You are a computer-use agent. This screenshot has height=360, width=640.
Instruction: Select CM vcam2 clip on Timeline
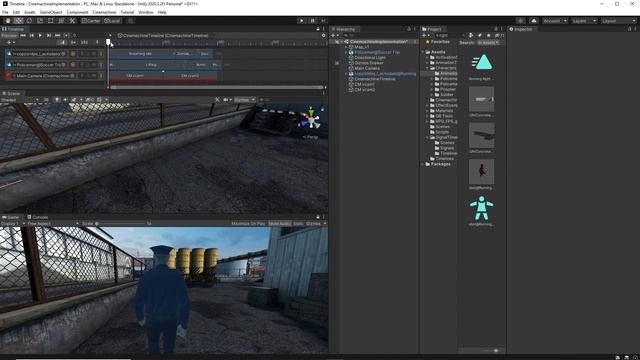[190, 76]
